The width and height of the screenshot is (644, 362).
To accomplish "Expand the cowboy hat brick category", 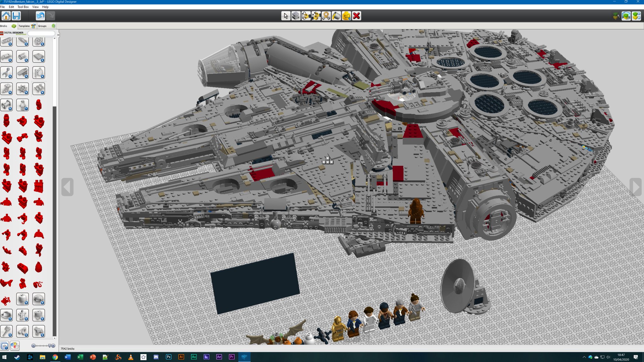I will click(6, 315).
